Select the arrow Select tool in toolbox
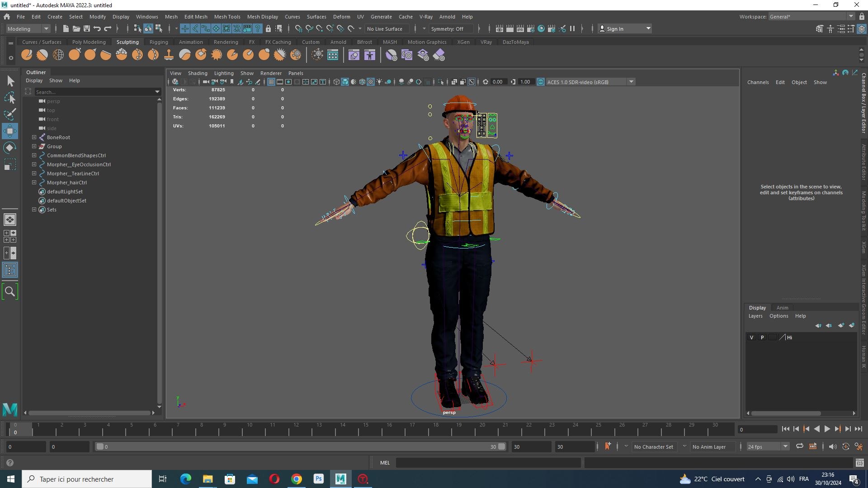This screenshot has height=488, width=868. coord(10,81)
